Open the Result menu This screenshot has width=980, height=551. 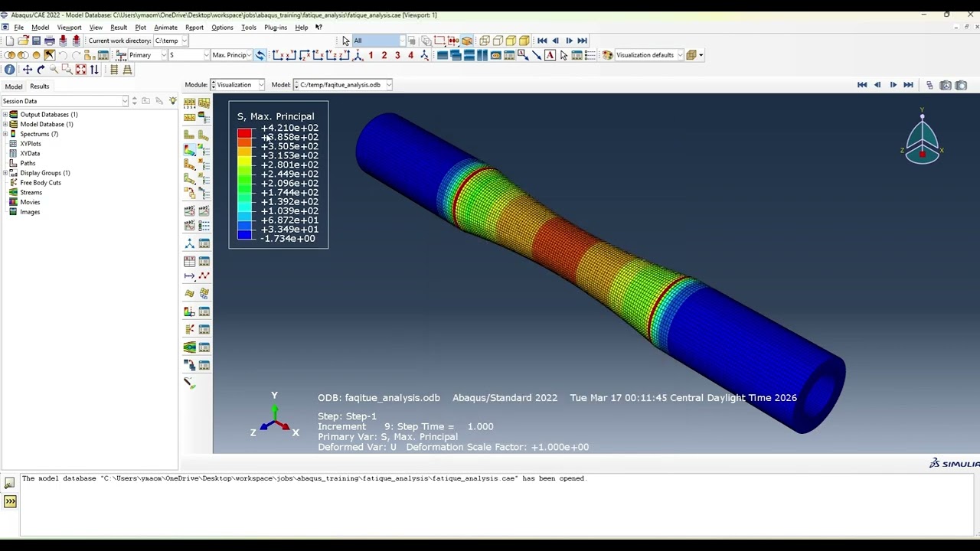[119, 28]
